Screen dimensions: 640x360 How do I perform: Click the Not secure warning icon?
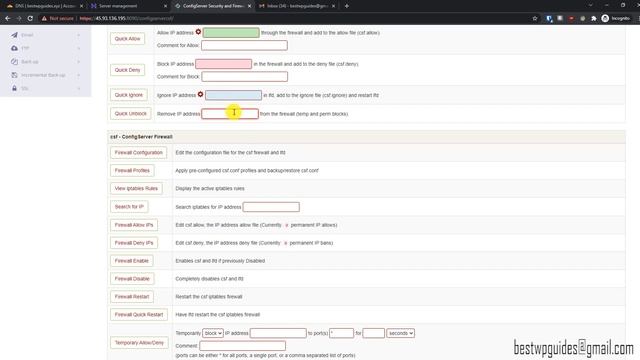(x=44, y=18)
